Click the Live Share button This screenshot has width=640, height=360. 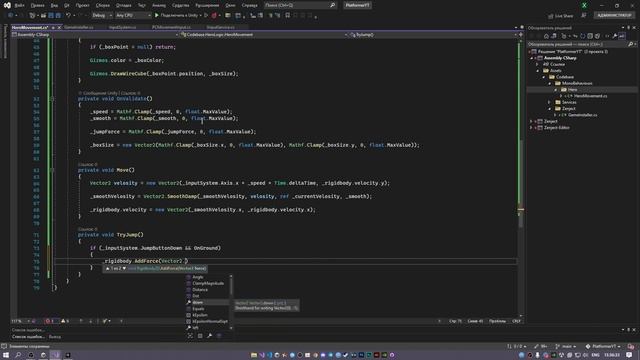560,16
